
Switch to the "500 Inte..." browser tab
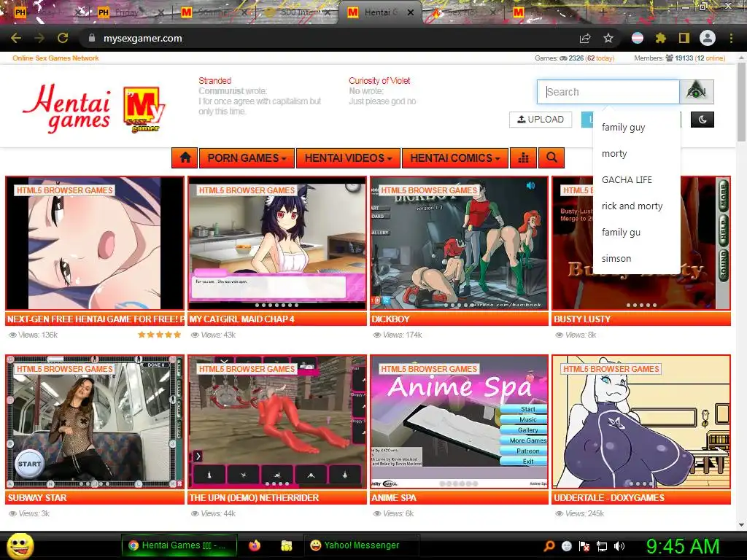pyautogui.click(x=296, y=12)
